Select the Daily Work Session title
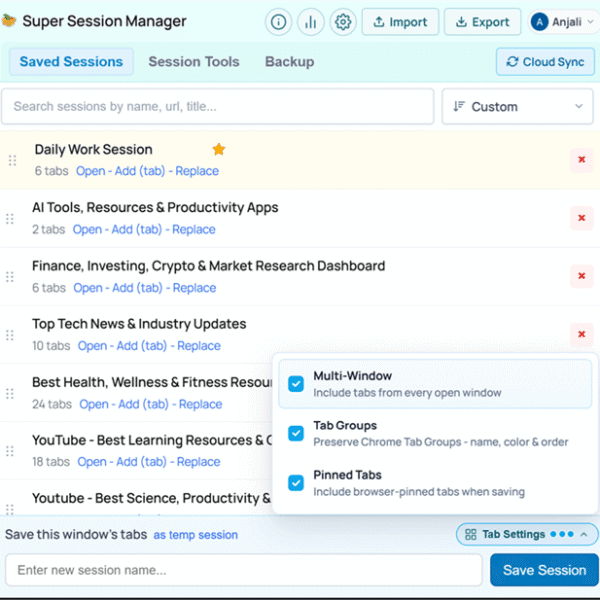The width and height of the screenshot is (600, 600). (94, 150)
